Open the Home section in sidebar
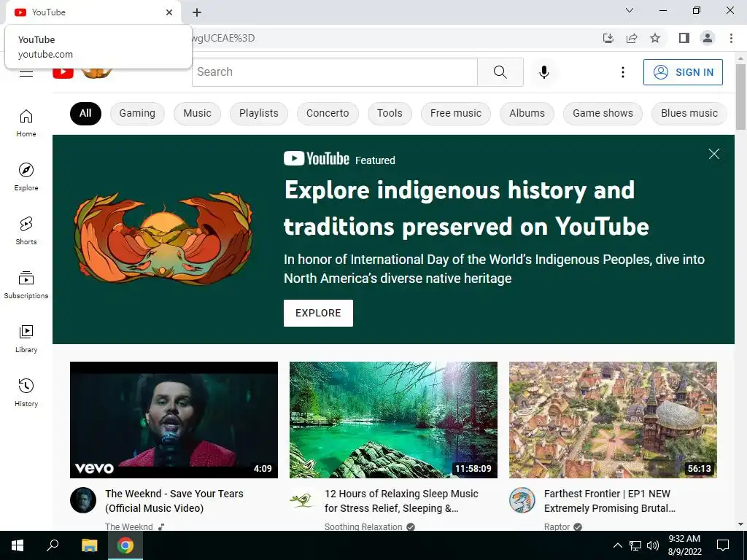Screen dimensions: 747x560 click(26, 122)
